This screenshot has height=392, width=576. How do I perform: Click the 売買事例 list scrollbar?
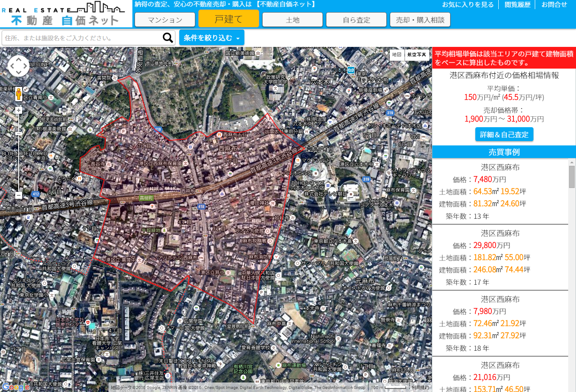pyautogui.click(x=572, y=176)
